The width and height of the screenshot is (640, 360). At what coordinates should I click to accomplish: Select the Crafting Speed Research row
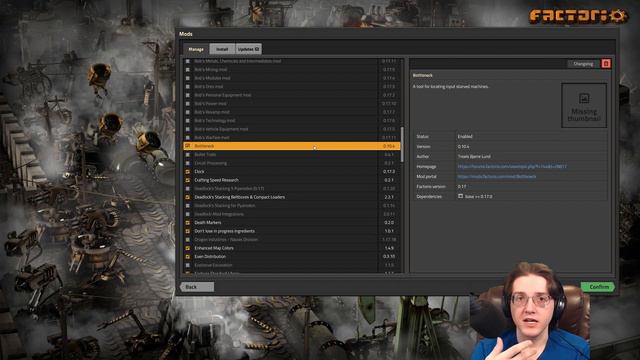click(x=291, y=180)
